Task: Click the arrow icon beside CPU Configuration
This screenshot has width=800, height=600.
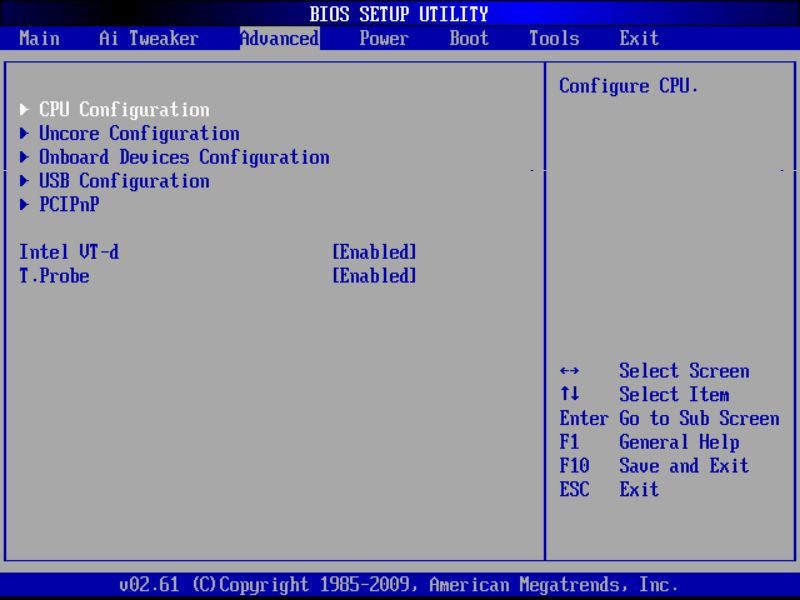Action: (x=24, y=110)
